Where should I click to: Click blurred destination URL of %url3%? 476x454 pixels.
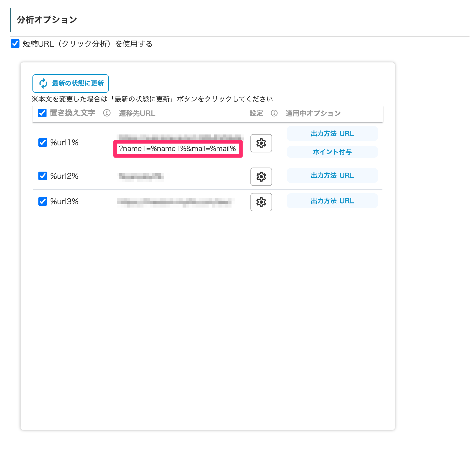[x=175, y=202]
